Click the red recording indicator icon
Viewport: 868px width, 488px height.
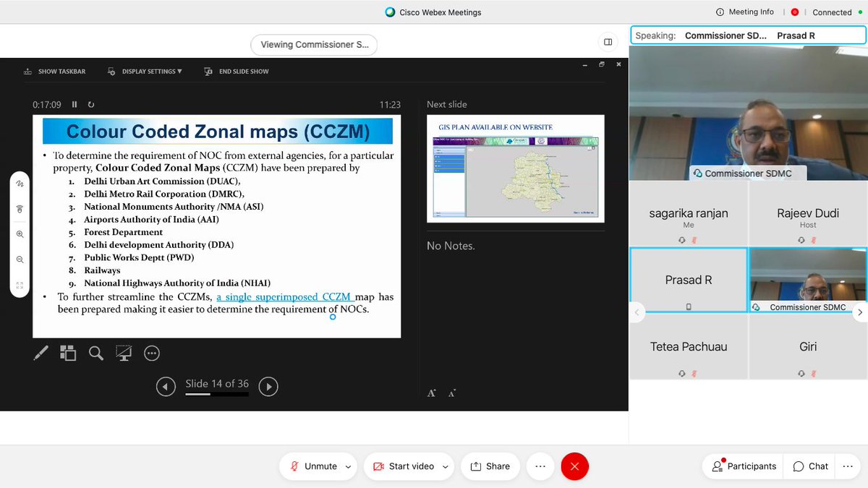coord(795,12)
